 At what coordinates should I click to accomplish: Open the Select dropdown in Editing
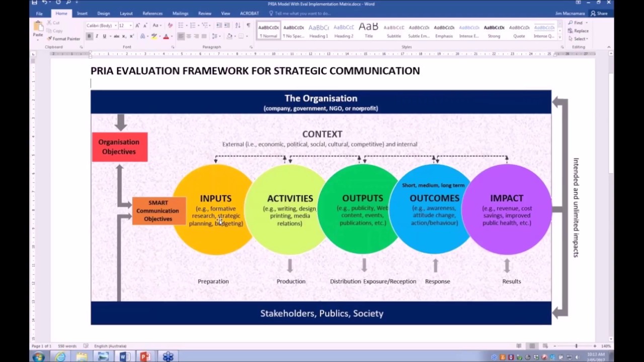pyautogui.click(x=578, y=39)
